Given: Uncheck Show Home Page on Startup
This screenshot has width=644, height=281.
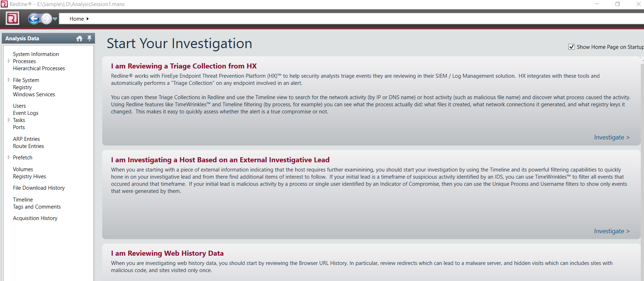Looking at the screenshot, I should coord(572,47).
